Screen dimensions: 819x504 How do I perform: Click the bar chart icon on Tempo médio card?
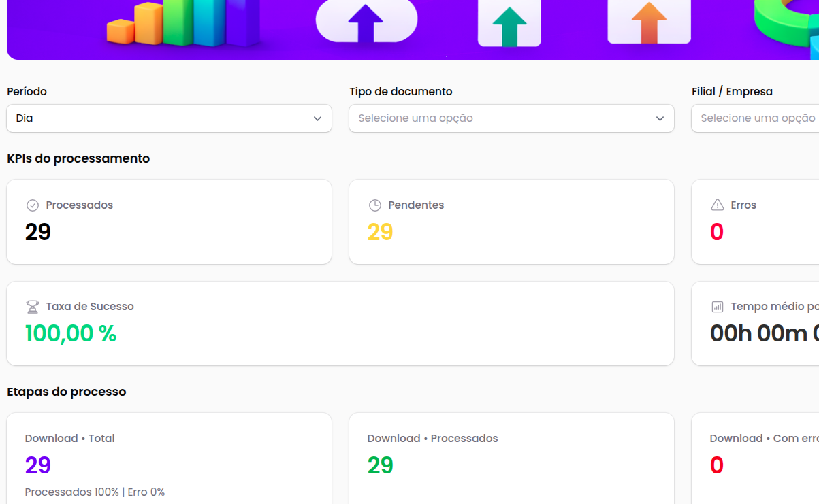pos(717,306)
